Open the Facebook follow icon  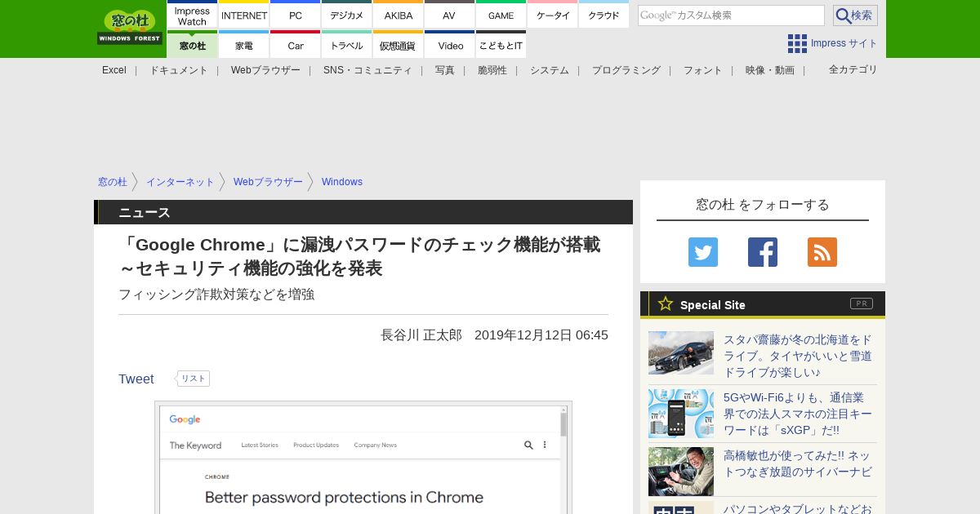pos(763,252)
